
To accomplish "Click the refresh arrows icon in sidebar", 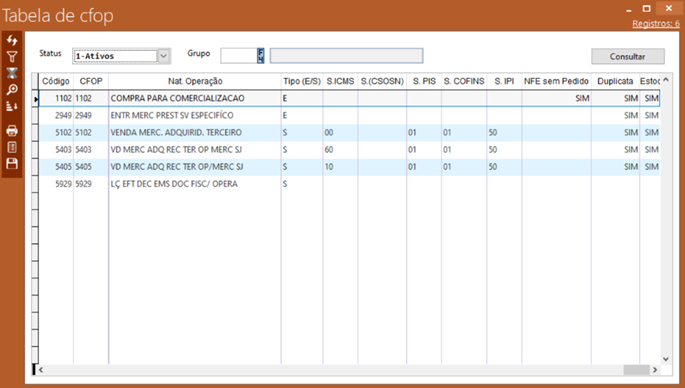I will (x=12, y=40).
